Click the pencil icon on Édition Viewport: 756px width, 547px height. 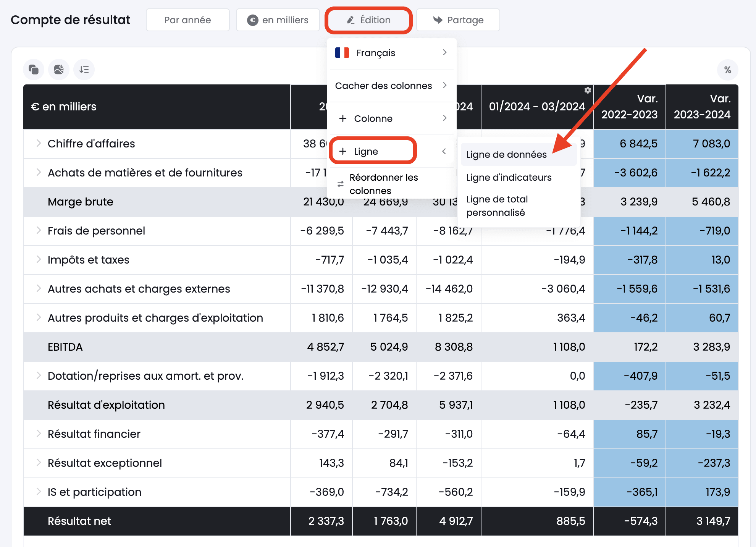point(351,20)
